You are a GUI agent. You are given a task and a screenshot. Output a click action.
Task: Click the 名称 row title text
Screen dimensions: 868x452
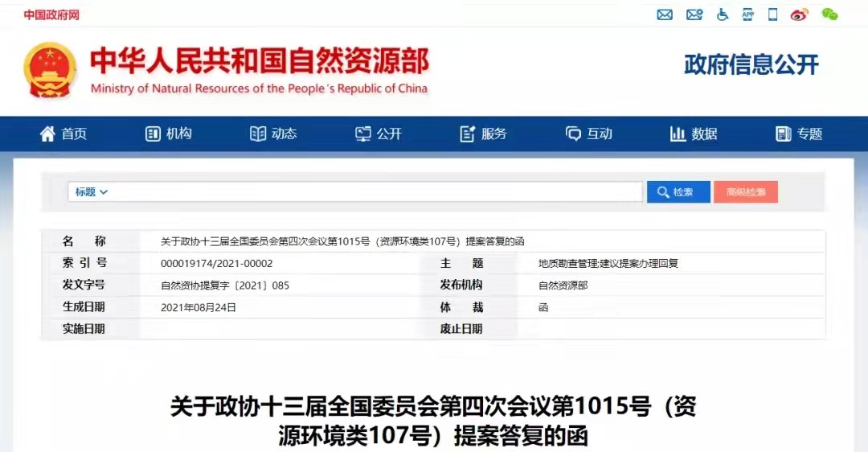click(x=342, y=241)
